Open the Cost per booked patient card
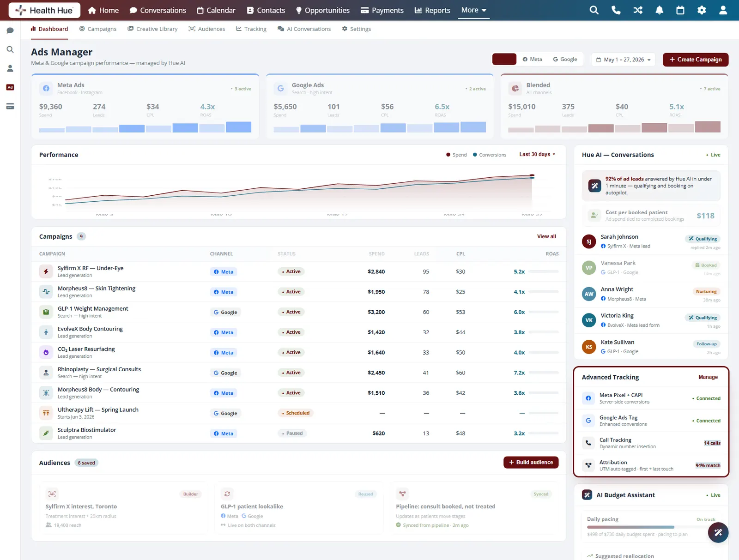The height and width of the screenshot is (560, 739). coord(651,216)
